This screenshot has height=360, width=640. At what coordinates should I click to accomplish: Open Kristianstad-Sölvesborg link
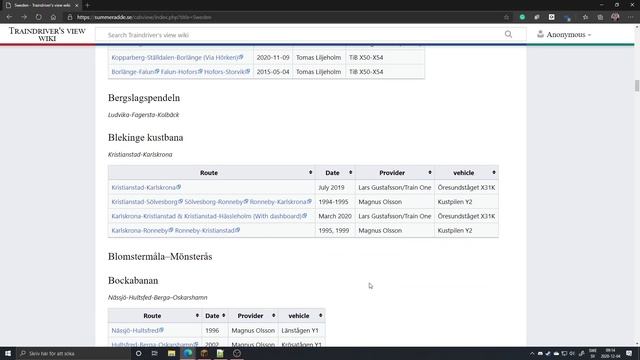click(x=147, y=202)
